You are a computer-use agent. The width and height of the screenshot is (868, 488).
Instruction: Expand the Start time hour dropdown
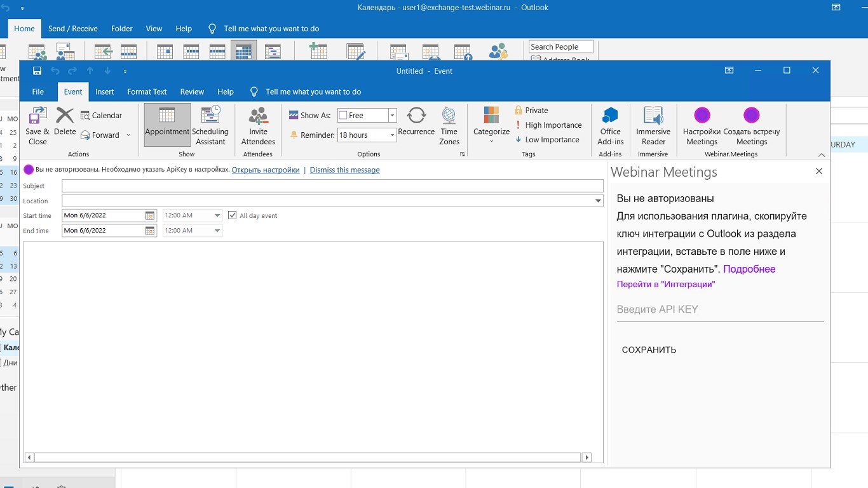(x=217, y=215)
